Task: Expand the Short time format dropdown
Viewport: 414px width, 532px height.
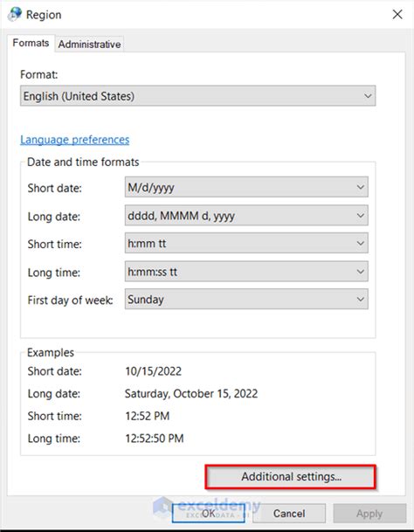Action: coord(246,243)
